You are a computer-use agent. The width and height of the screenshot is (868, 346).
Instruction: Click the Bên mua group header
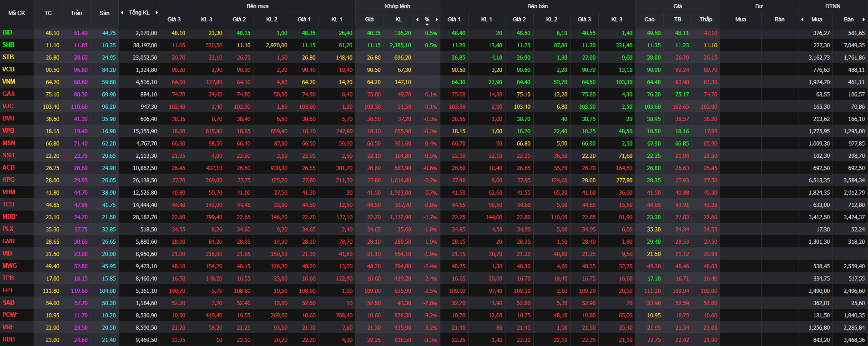[257, 6]
